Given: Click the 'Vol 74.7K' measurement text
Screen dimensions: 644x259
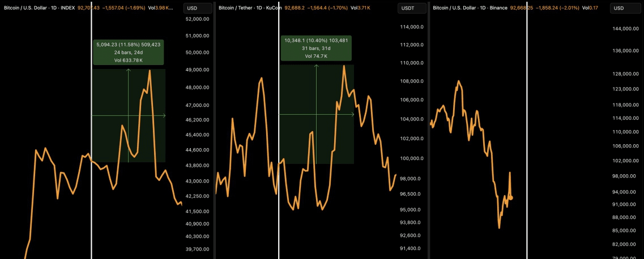Looking at the screenshot, I should [316, 56].
